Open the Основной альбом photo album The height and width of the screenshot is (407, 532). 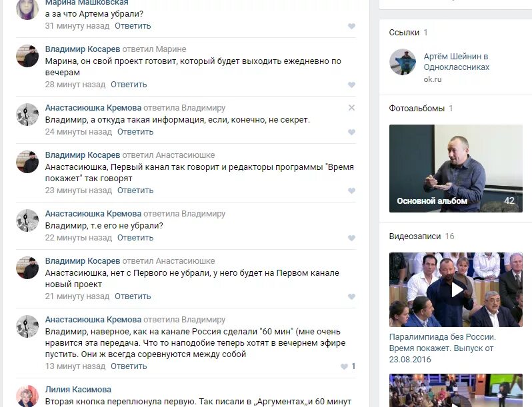[455, 169]
